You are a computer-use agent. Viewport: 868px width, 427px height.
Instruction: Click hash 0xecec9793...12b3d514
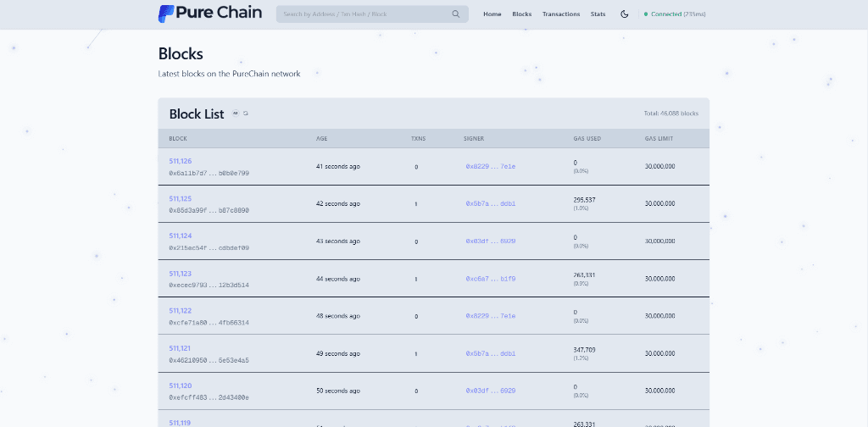pyautogui.click(x=209, y=286)
